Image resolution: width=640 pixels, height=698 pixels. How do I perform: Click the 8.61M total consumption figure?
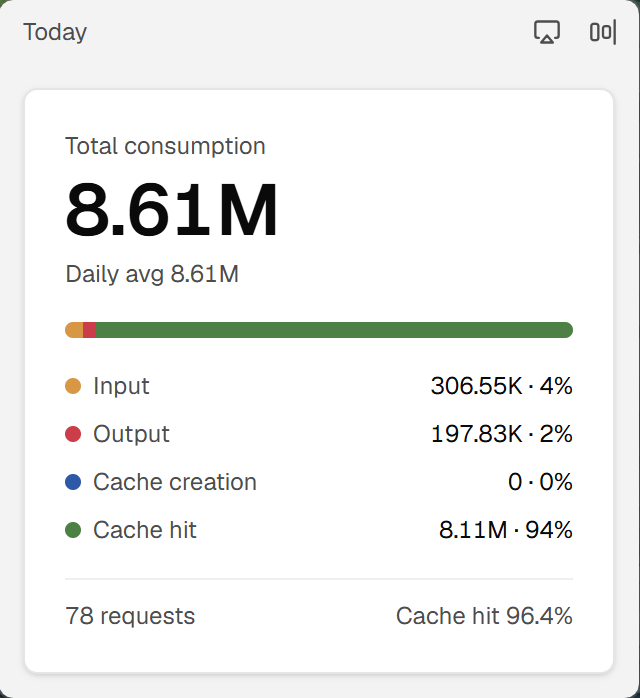pos(172,209)
